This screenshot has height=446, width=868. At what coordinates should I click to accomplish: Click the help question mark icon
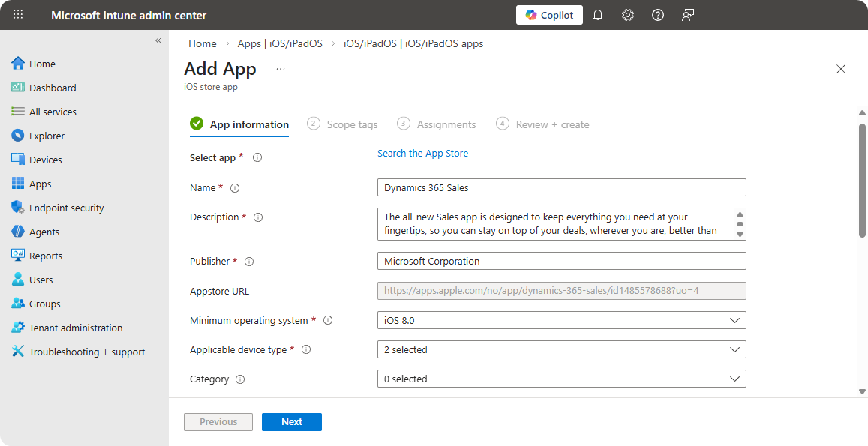[658, 15]
